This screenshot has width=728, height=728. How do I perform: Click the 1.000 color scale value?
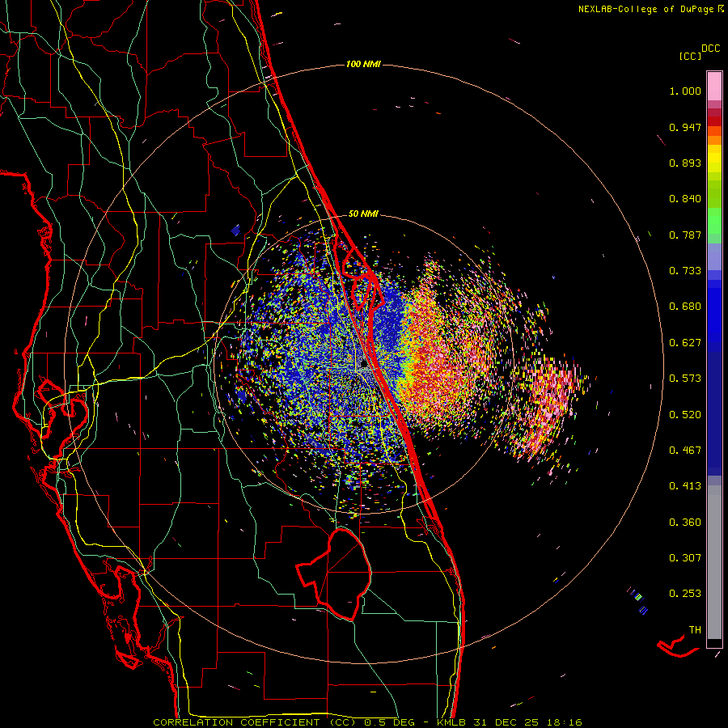coord(685,91)
